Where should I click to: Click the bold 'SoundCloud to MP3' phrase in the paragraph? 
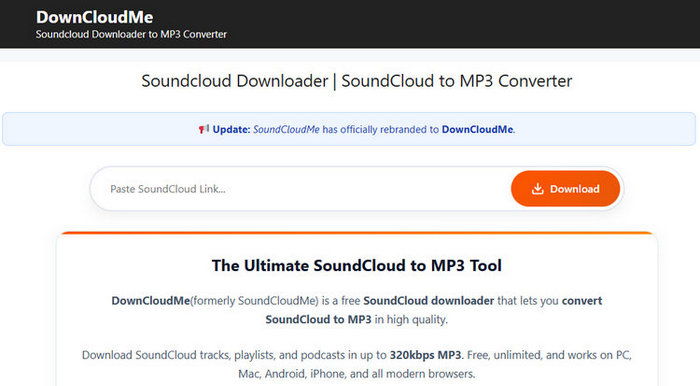click(x=318, y=320)
